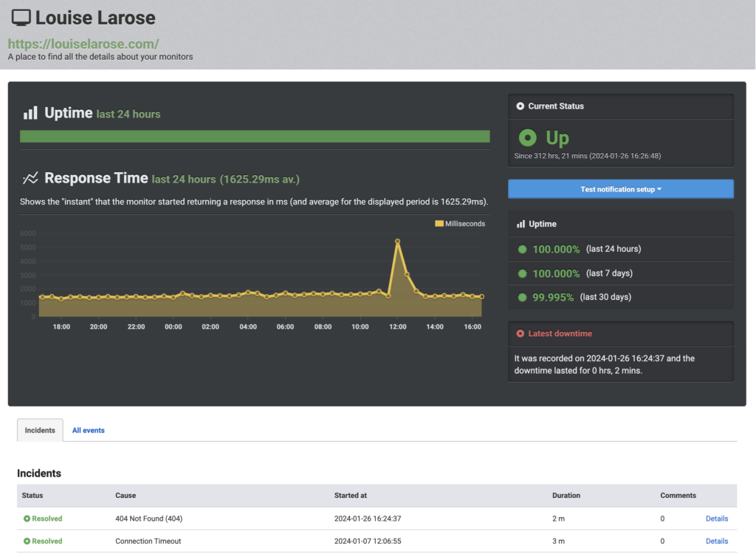
Task: Click the small bar icon in Uptime panel header
Action: tap(520, 224)
